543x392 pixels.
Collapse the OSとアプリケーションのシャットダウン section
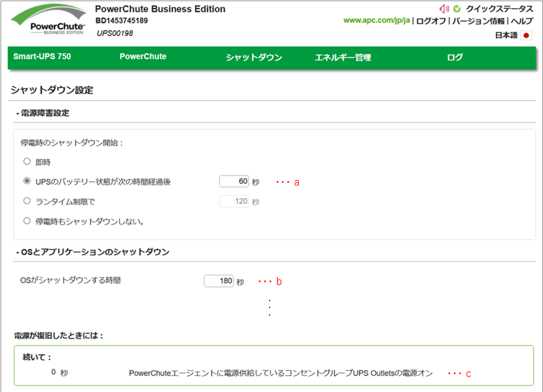click(x=93, y=252)
